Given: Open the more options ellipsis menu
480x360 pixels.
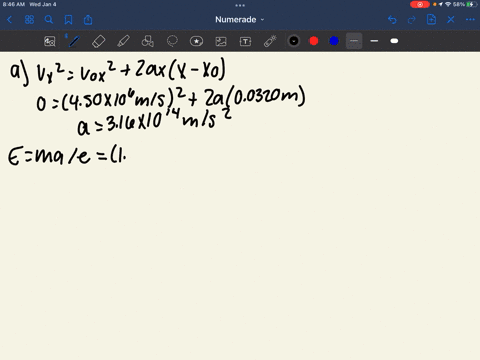Looking at the screenshot, I should click(470, 20).
